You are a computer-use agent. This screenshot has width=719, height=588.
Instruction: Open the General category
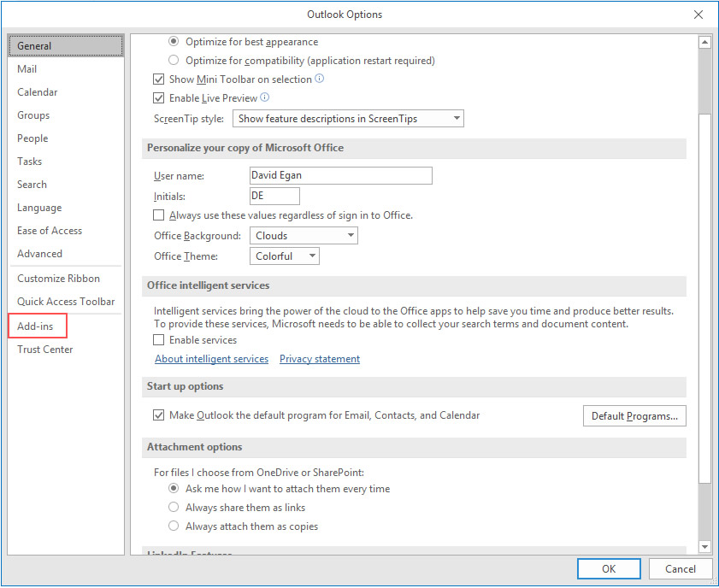[x=66, y=46]
